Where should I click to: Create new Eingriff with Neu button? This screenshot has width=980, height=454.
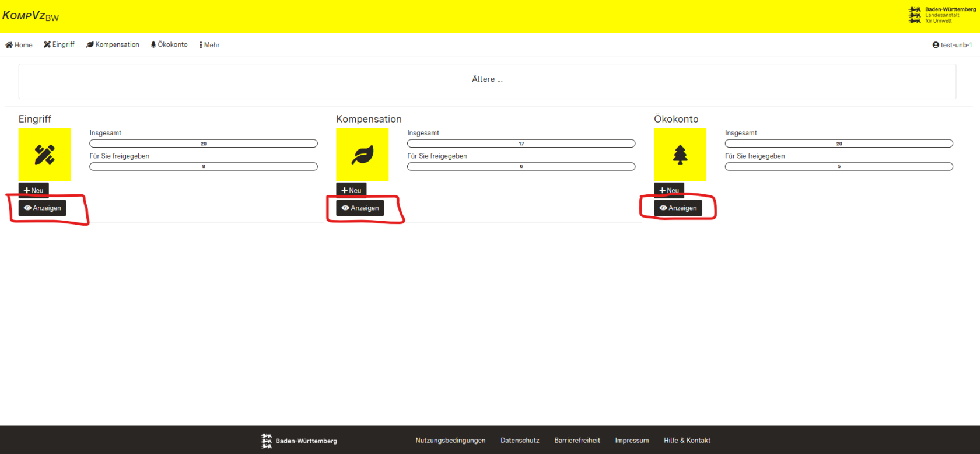[34, 190]
